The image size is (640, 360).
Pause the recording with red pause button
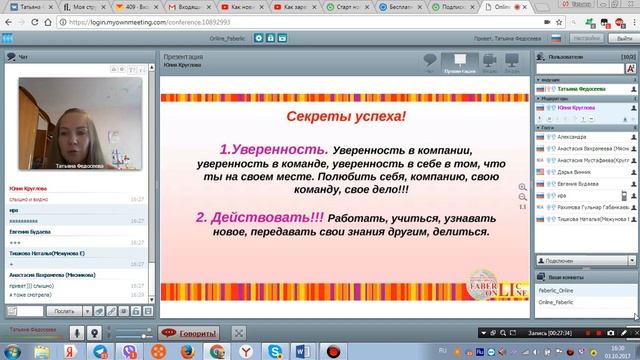pos(588,333)
